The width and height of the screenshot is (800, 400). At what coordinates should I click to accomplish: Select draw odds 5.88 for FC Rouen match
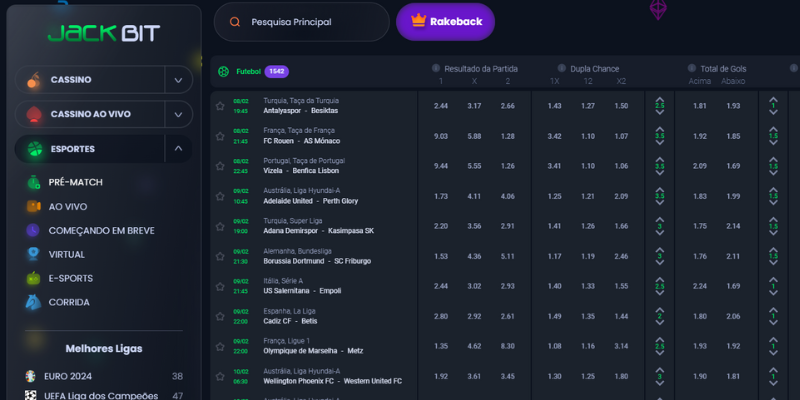pyautogui.click(x=474, y=136)
